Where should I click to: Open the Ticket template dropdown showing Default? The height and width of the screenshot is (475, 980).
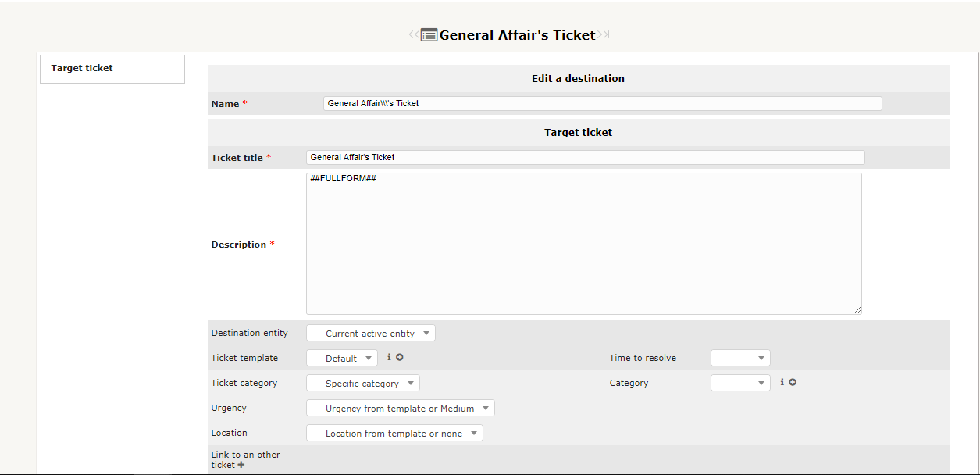341,357
